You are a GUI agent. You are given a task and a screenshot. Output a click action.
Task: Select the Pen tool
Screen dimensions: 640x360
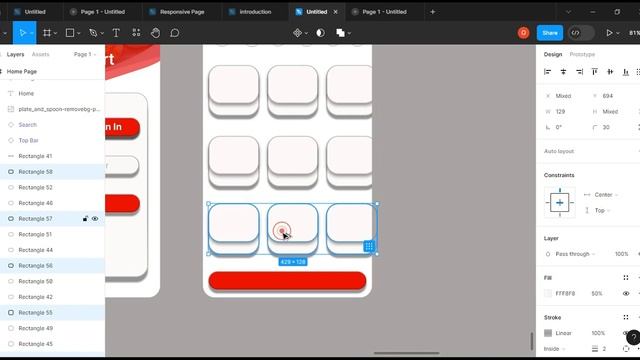click(93, 33)
